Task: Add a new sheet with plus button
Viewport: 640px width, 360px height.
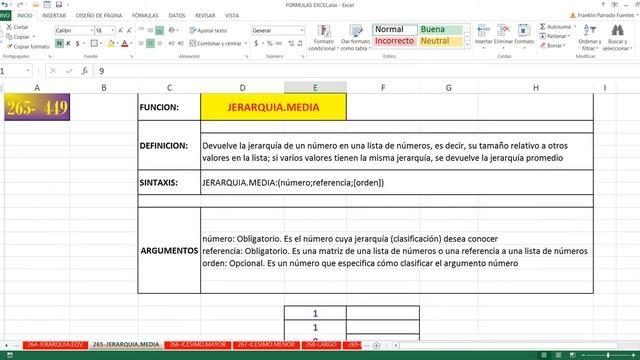Action: click(x=376, y=345)
